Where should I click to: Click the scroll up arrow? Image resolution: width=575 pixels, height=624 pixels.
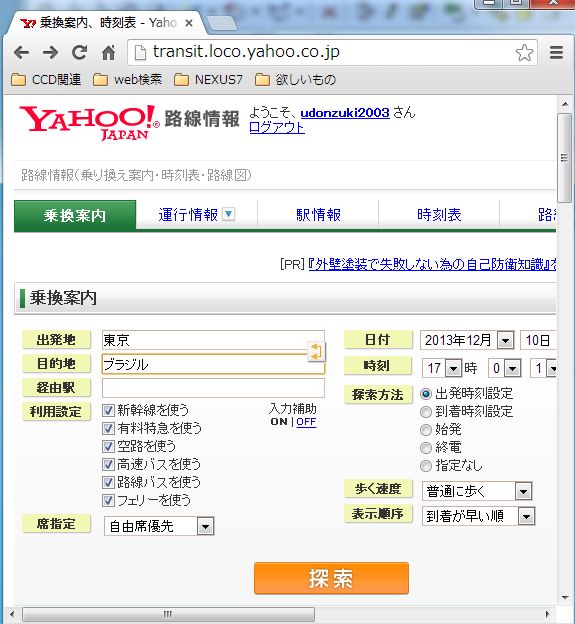565,104
